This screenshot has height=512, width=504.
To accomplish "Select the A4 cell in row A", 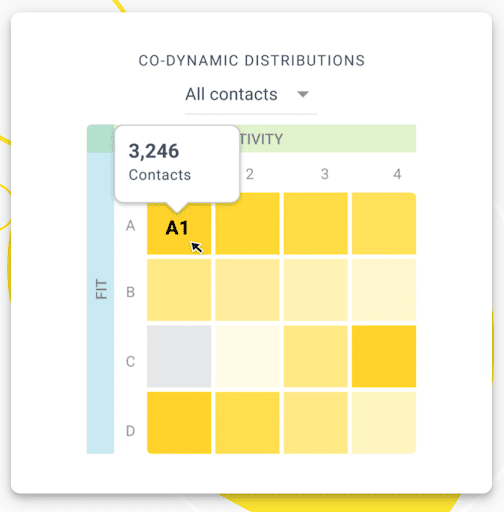I will pyautogui.click(x=384, y=224).
